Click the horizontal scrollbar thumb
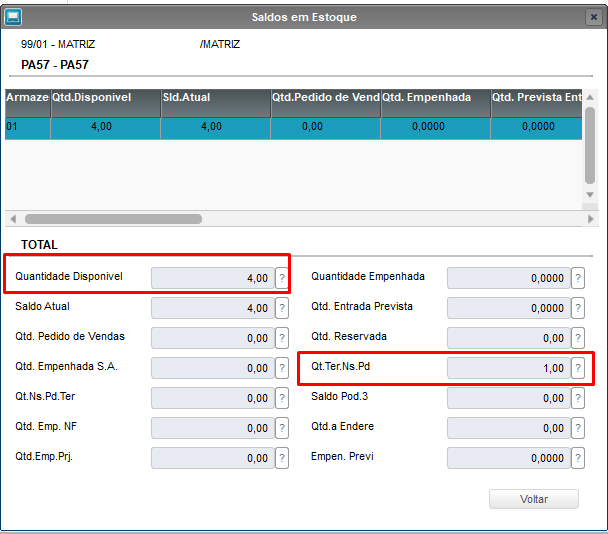The width and height of the screenshot is (608, 534). click(x=113, y=219)
